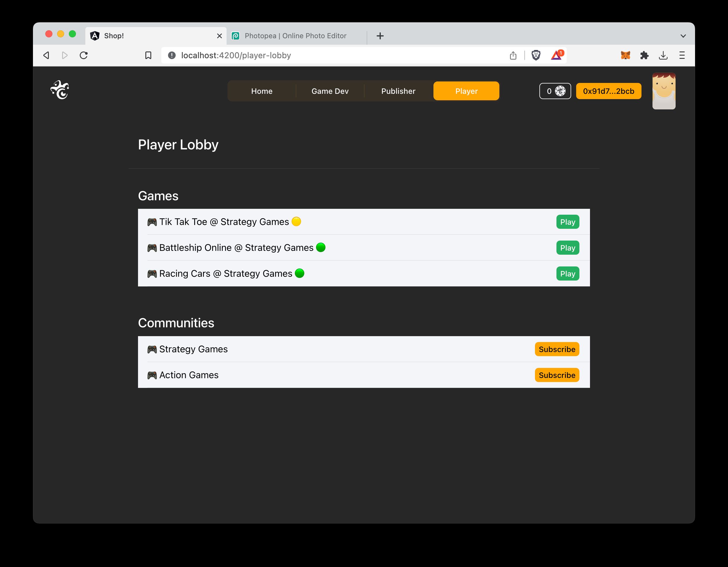The image size is (728, 567).
Task: Subscribe to Action Games community
Action: [x=556, y=375]
